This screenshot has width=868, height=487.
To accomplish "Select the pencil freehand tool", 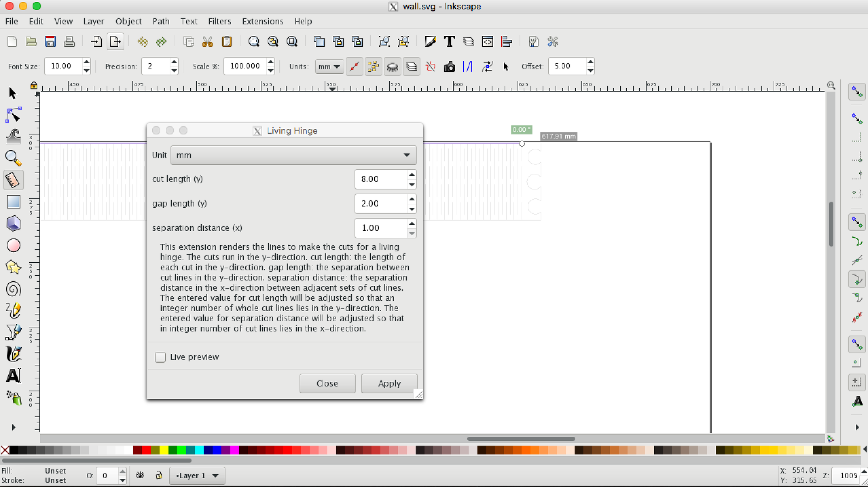I will click(13, 310).
